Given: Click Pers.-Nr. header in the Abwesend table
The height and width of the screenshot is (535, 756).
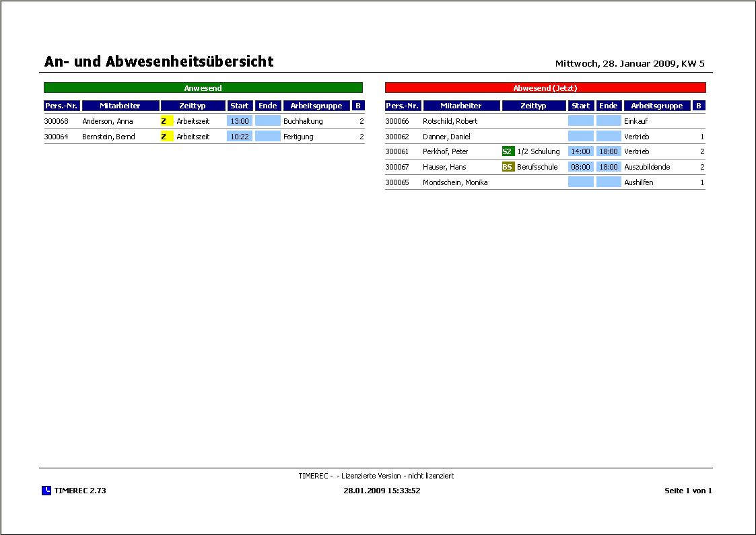Looking at the screenshot, I should [x=403, y=106].
